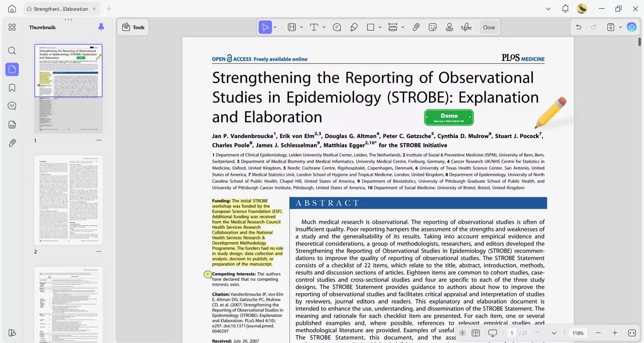Open the notifications bell
The image size is (644, 343).
(x=565, y=9)
